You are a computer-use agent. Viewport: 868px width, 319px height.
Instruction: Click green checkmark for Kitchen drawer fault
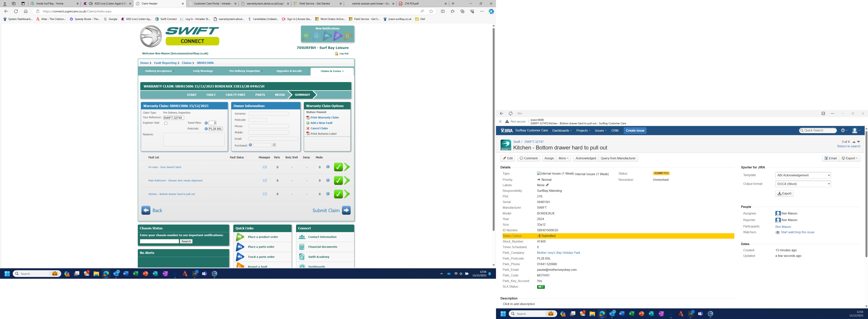(x=338, y=194)
